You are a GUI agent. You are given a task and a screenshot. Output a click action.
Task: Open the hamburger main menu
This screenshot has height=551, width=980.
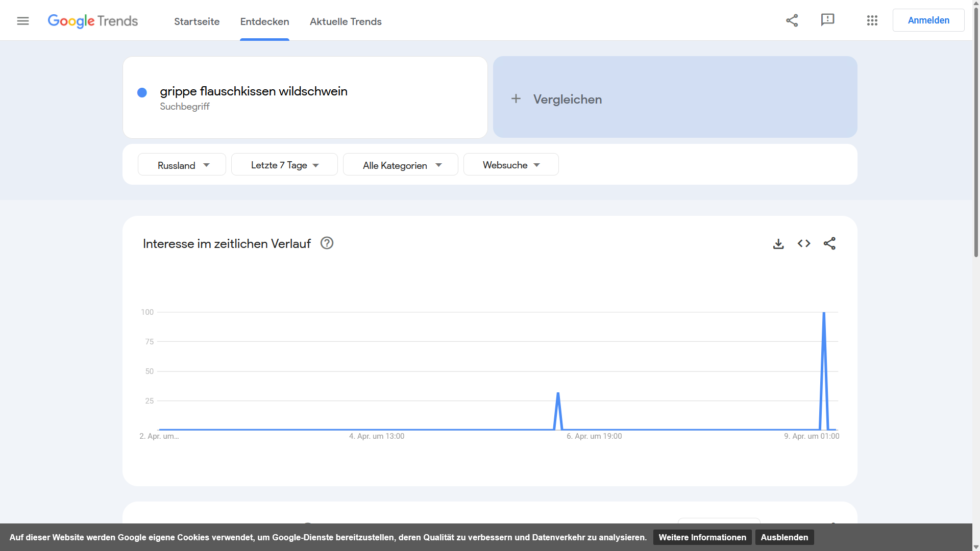tap(23, 21)
